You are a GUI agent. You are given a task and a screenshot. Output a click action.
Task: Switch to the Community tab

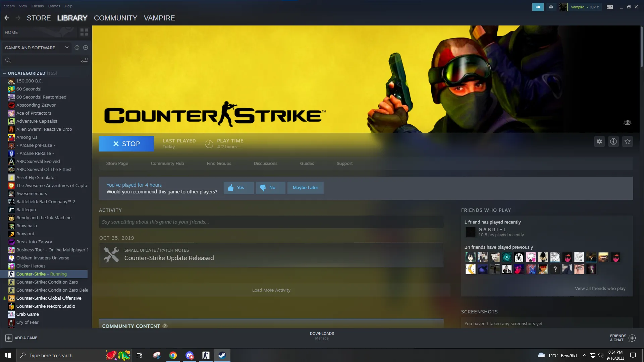116,18
